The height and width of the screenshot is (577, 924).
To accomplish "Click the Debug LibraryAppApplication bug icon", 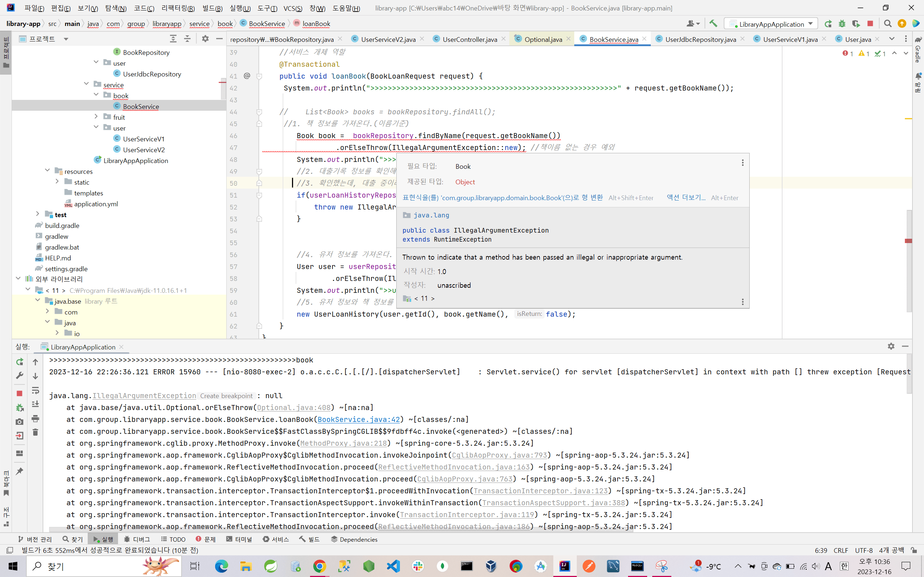I will (842, 24).
